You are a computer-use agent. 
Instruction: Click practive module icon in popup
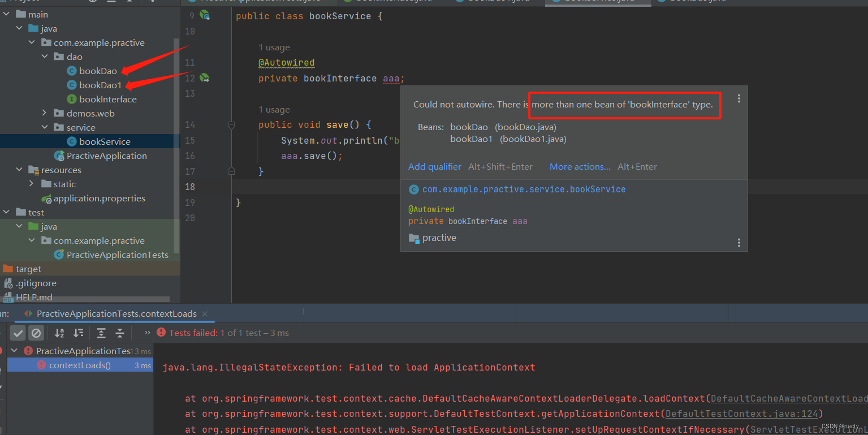(414, 238)
